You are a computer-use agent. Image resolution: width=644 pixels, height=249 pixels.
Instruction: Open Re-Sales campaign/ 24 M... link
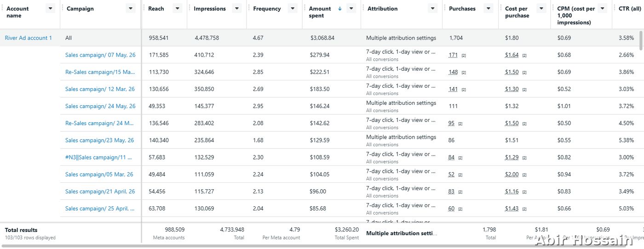coord(100,123)
